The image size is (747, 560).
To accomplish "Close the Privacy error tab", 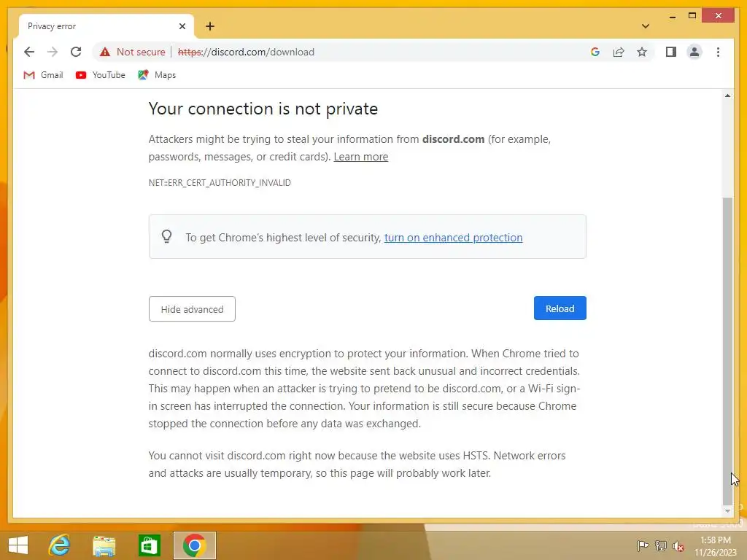I will point(182,26).
